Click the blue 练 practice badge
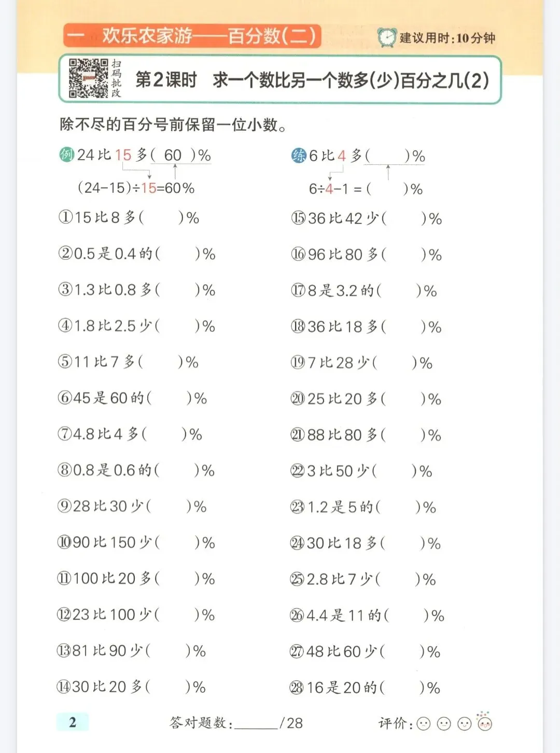Viewport: 560px width, 753px height. [x=299, y=155]
